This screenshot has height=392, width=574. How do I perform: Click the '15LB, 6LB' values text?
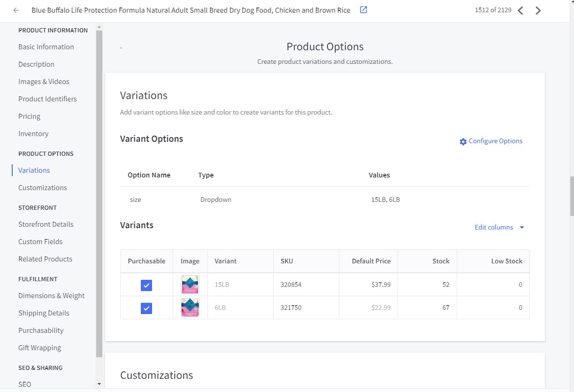[385, 200]
